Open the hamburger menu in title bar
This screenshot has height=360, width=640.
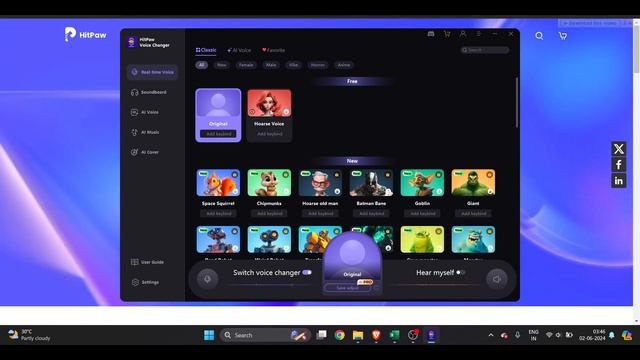click(478, 34)
